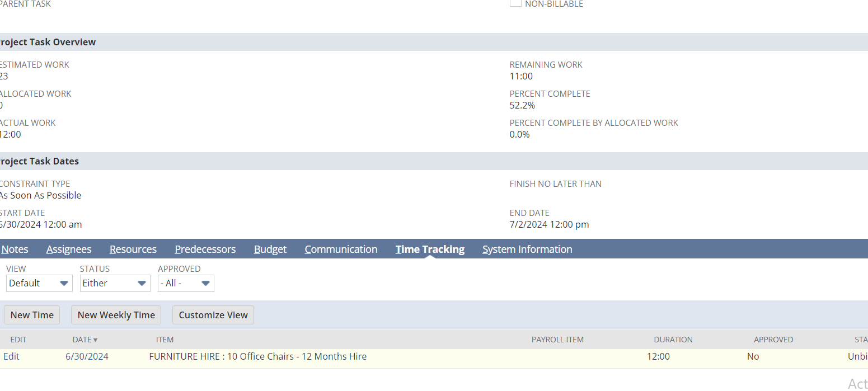Click the New Time button
The image size is (868, 391).
(x=32, y=315)
